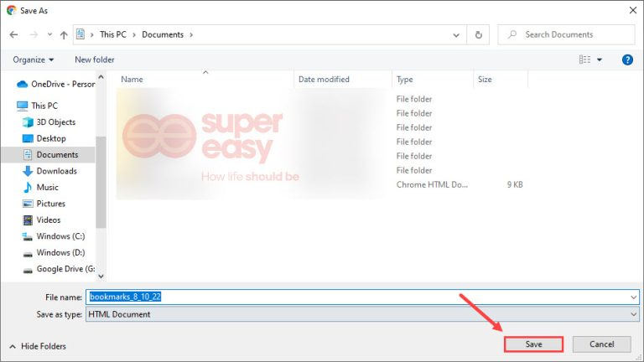The image size is (644, 362).
Task: Select This PC in the navigation pane
Action: tap(44, 106)
